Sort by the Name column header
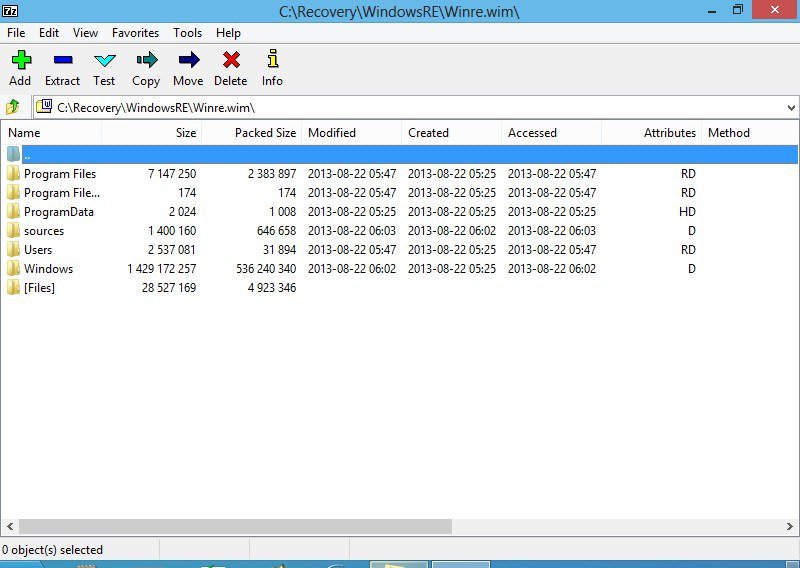Viewport: 800px width, 568px height. (52, 133)
